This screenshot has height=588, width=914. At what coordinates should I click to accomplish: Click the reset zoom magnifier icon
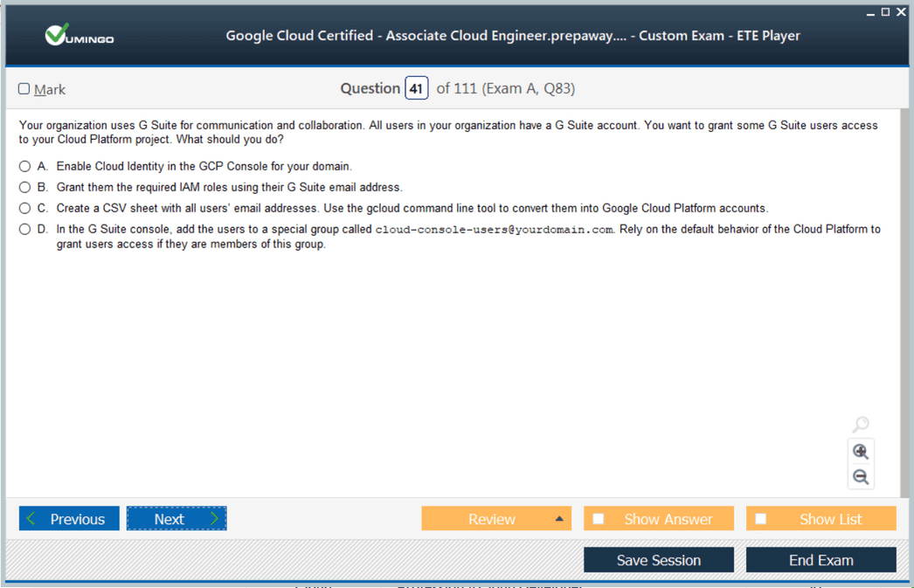point(860,425)
